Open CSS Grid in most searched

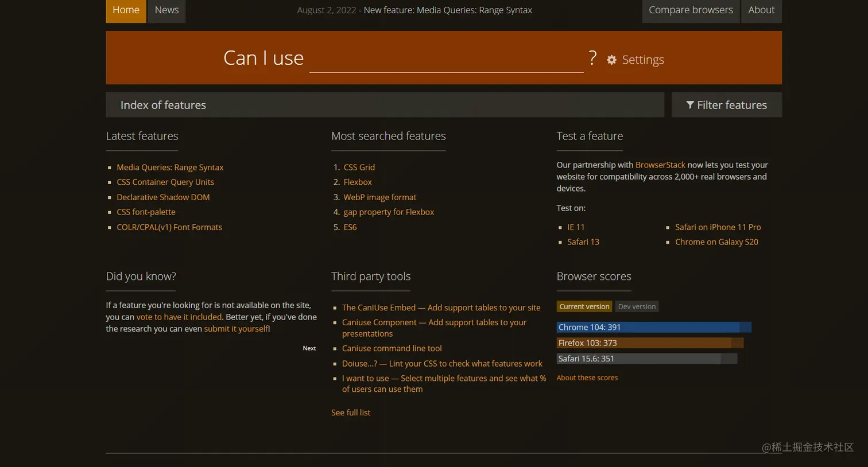359,168
